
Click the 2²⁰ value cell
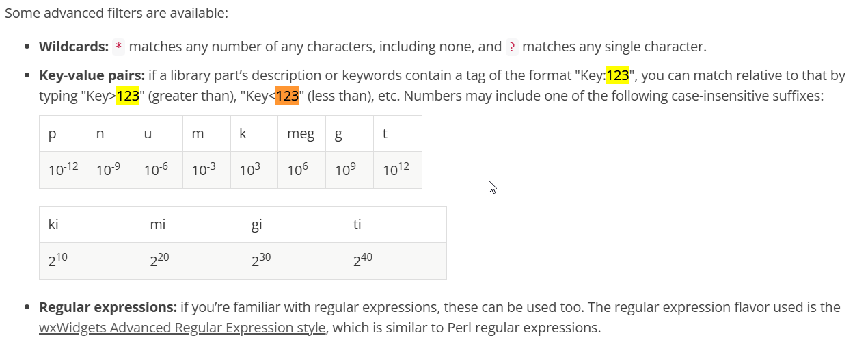(191, 261)
